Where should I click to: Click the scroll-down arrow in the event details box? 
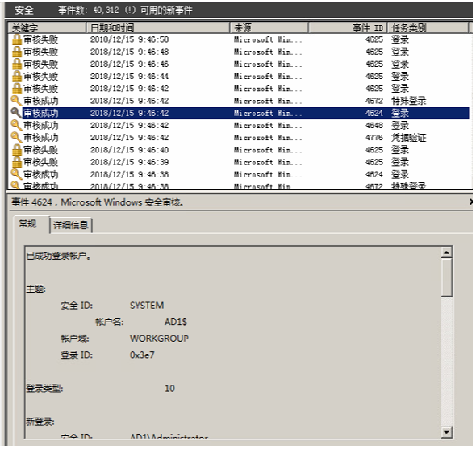(447, 432)
